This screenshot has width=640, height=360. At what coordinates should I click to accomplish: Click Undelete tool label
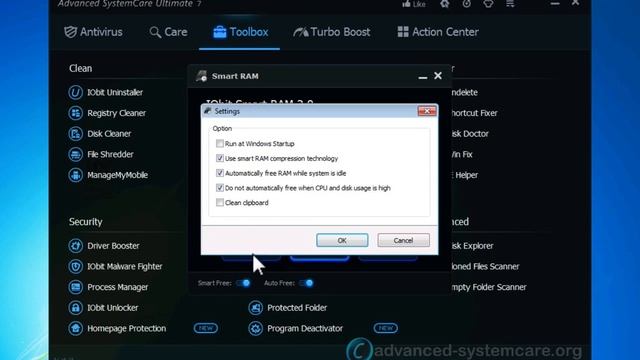click(x=464, y=93)
